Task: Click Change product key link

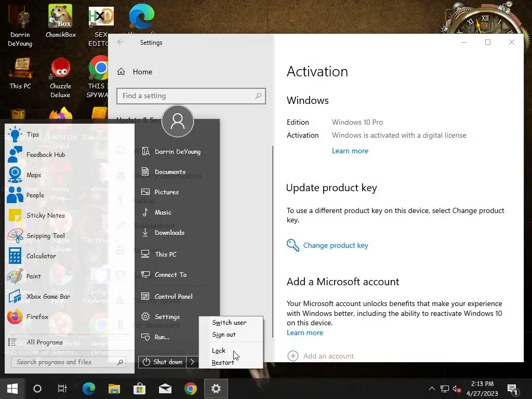Action: (327, 245)
